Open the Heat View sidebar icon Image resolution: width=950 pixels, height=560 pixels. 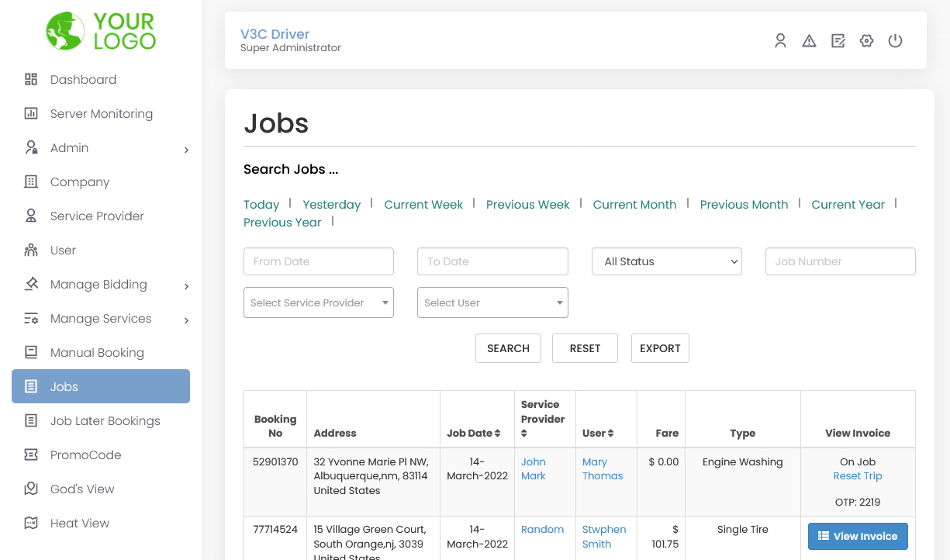tap(29, 523)
